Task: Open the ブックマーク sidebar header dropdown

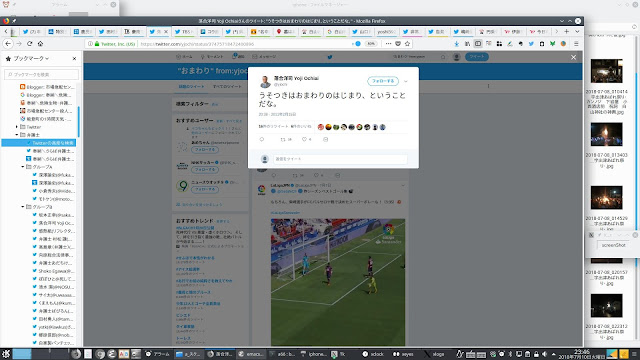Action: [x=28, y=59]
